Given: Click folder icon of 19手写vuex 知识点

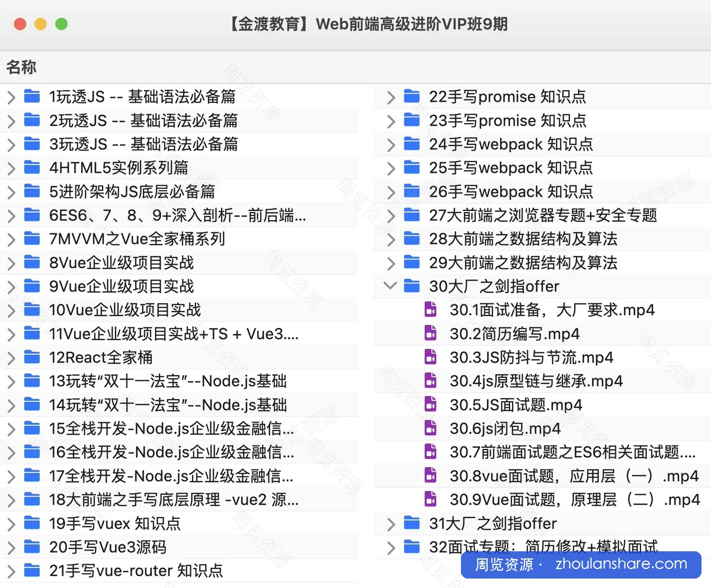Looking at the screenshot, I should pos(31,523).
